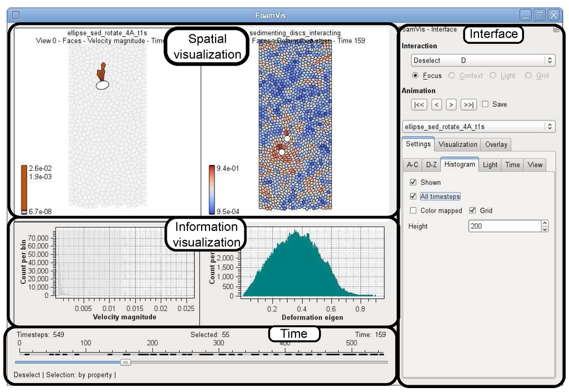Close the FoamVis window
Image resolution: width=569 pixels, height=392 pixels.
554,15
